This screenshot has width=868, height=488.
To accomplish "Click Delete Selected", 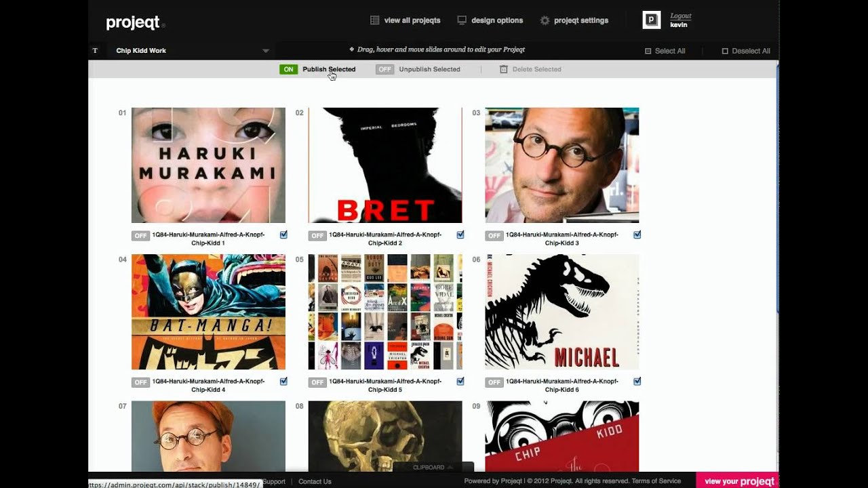I will (x=536, y=69).
